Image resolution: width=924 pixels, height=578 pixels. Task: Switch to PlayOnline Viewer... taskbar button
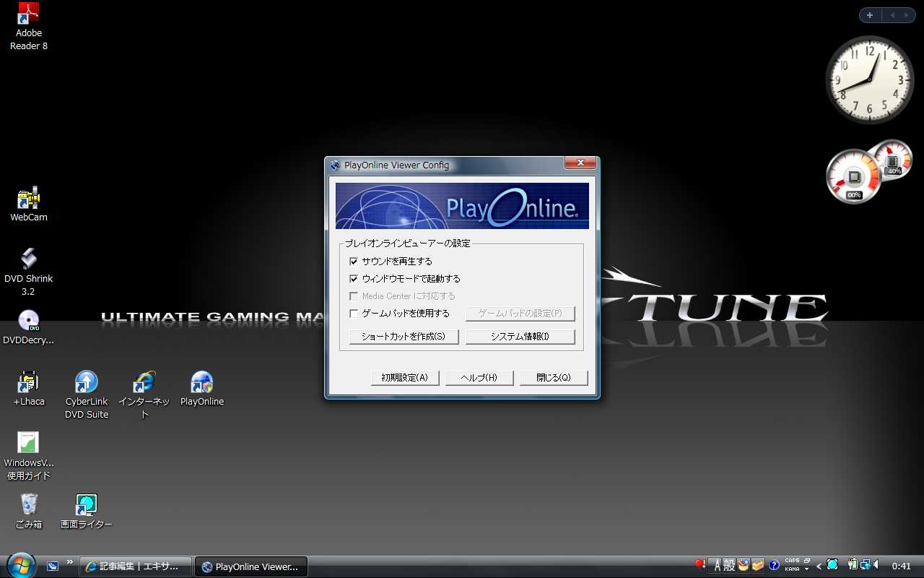[x=251, y=566]
